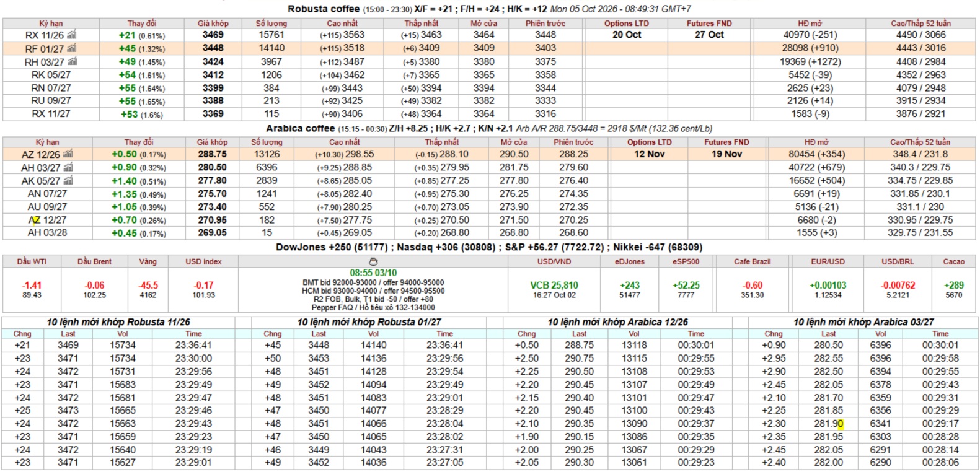Click the "Dầu Brent" column header
This screenshot has width=980, height=472.
coord(94,262)
